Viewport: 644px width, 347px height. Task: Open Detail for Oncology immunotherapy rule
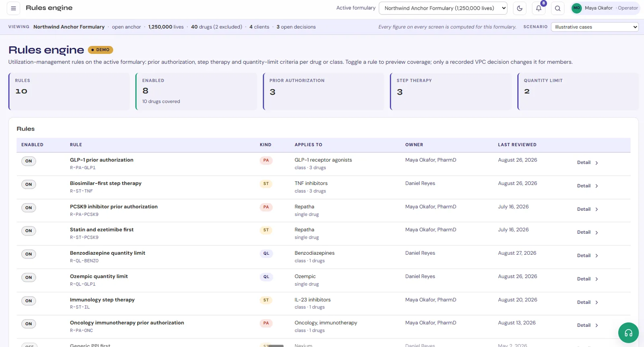pos(588,326)
